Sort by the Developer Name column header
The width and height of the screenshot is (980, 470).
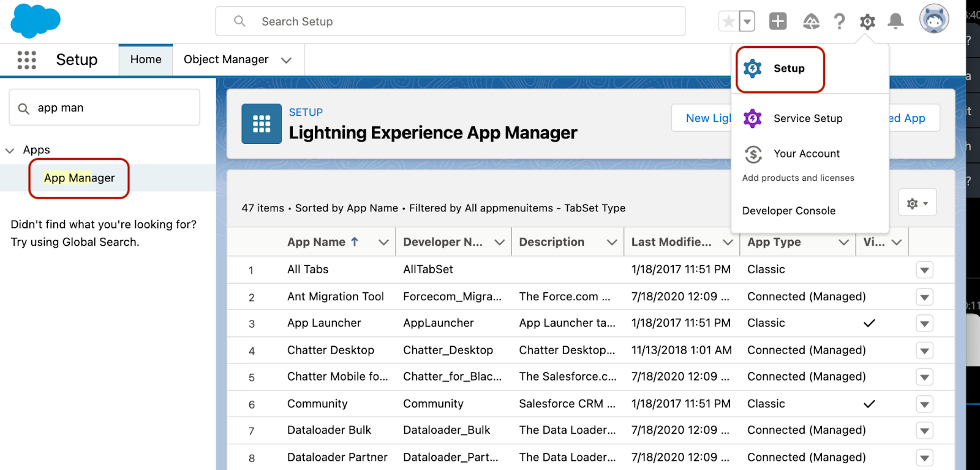coord(443,242)
